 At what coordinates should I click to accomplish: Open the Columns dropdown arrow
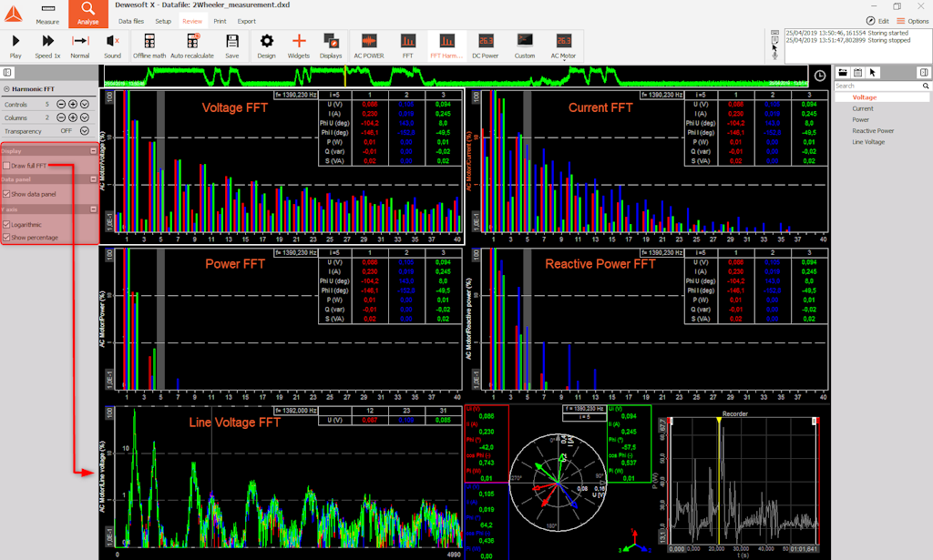[x=85, y=117]
